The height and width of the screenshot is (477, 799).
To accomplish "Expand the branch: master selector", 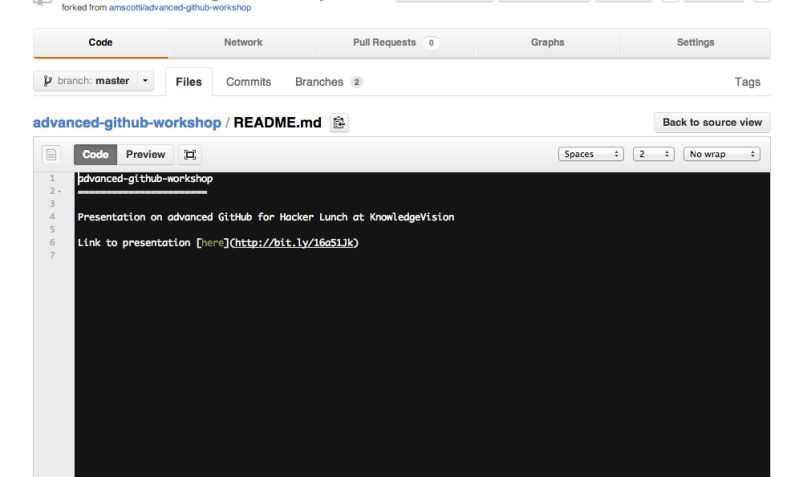I will (93, 81).
